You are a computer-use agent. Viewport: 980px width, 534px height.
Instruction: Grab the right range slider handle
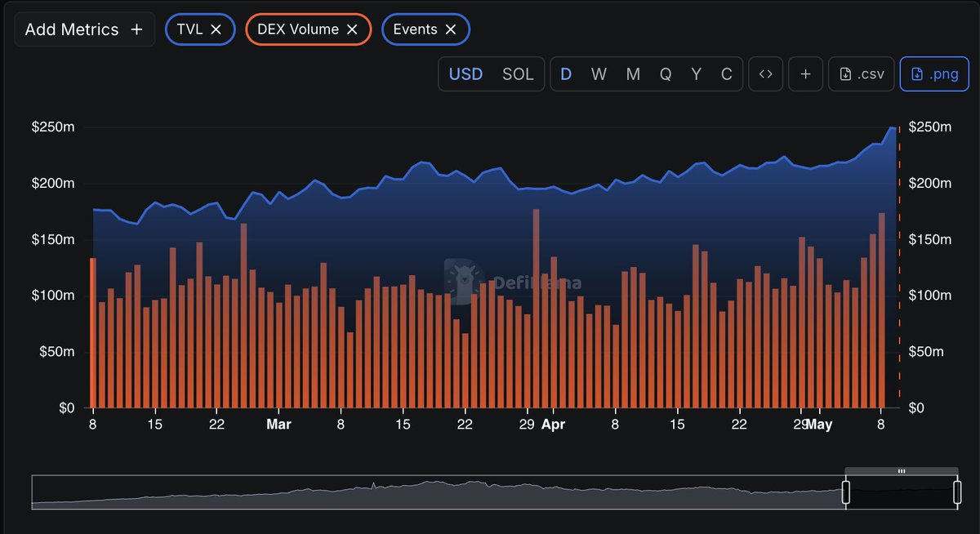[x=957, y=492]
